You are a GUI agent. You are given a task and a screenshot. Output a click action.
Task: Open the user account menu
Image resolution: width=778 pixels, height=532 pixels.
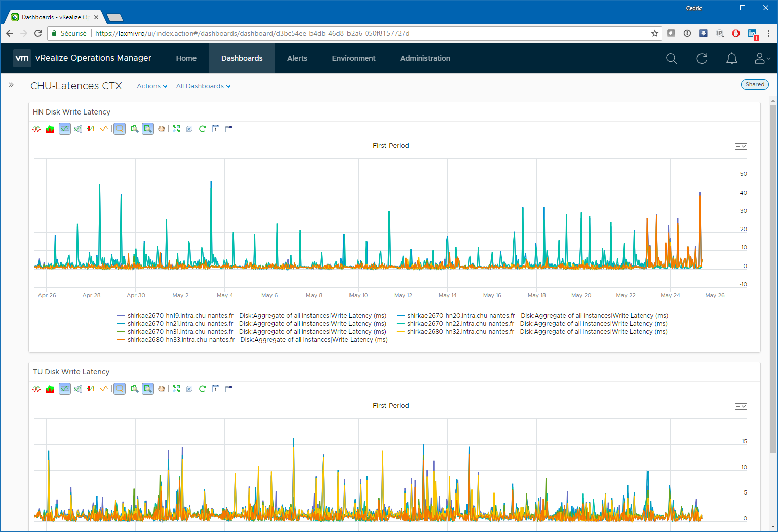click(762, 58)
